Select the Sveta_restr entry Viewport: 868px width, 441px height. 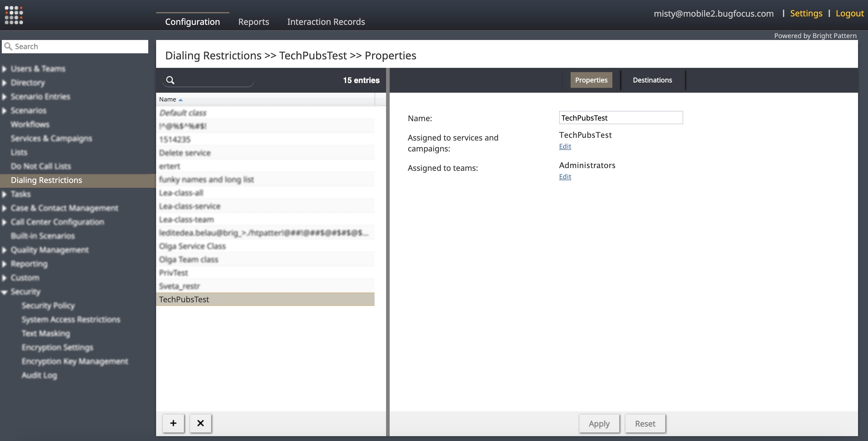(x=265, y=286)
